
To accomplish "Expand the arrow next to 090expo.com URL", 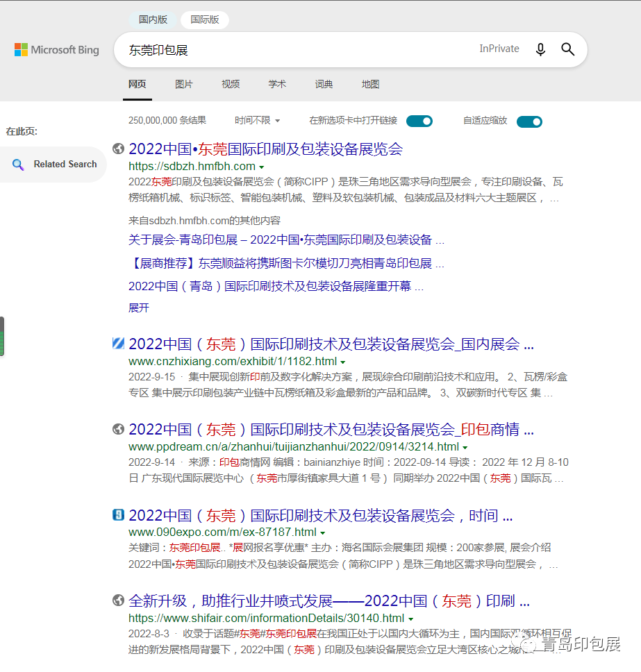I will 323,533.
